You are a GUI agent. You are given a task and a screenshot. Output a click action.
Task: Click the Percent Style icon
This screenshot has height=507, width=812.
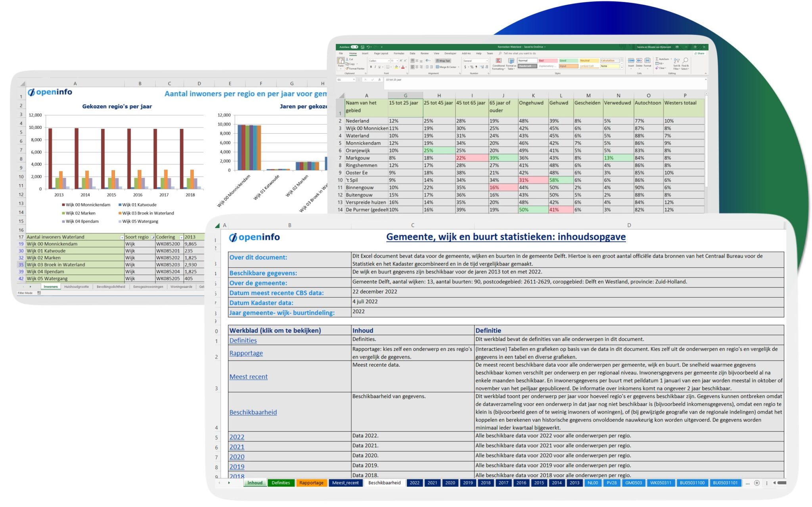[472, 67]
